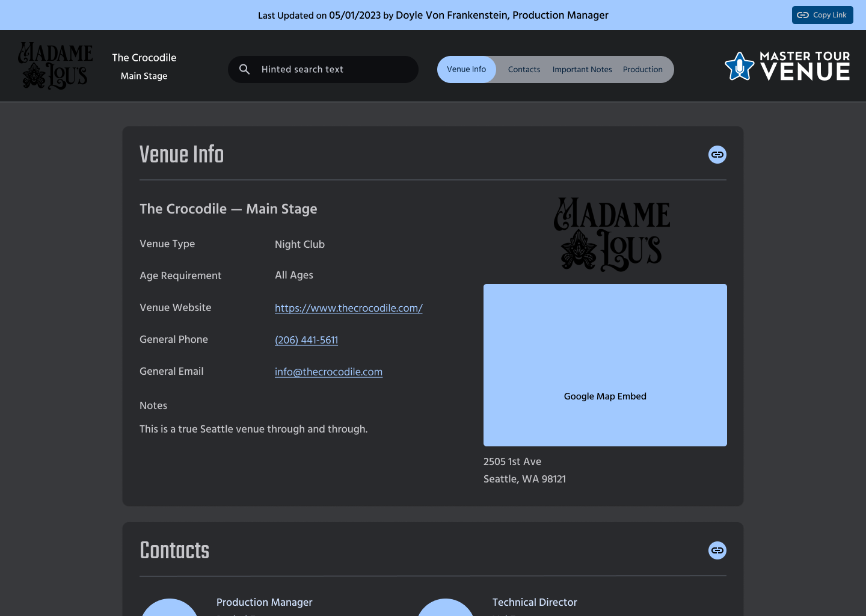866x616 pixels.
Task: Click the 'Venue Info' section heading
Action: click(x=182, y=155)
